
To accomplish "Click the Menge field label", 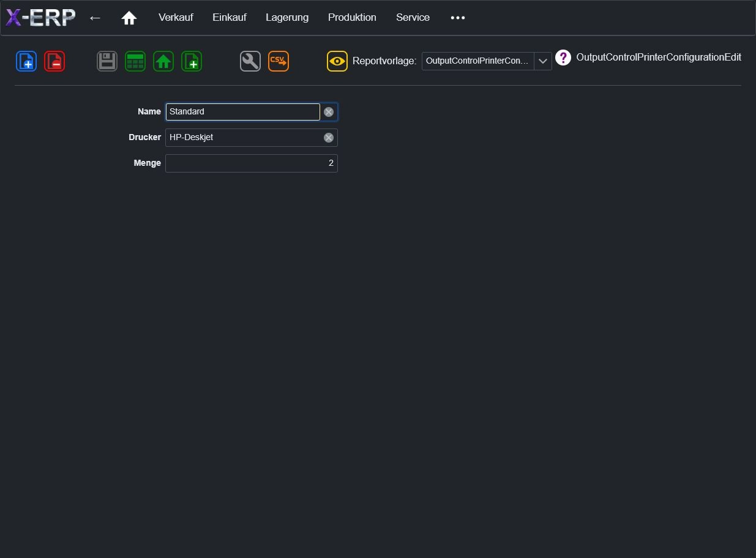I will 148,163.
